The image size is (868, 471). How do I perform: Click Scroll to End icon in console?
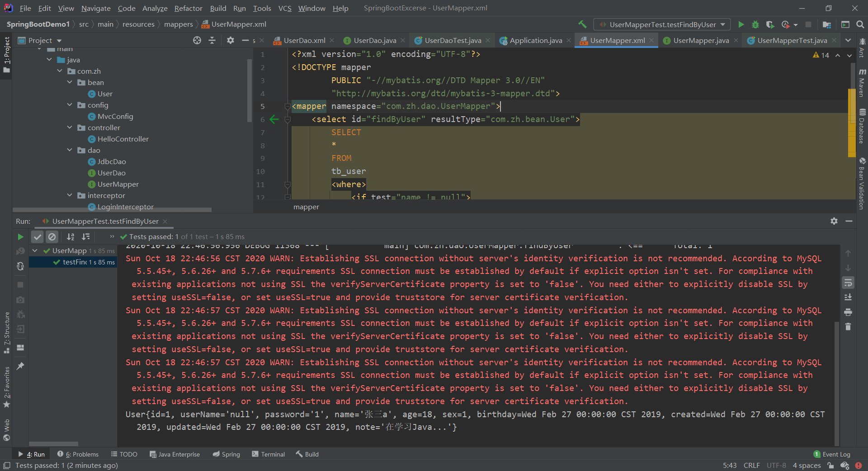[848, 297]
